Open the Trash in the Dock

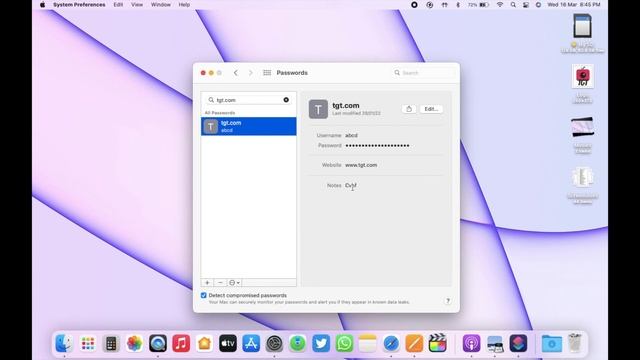[575, 343]
